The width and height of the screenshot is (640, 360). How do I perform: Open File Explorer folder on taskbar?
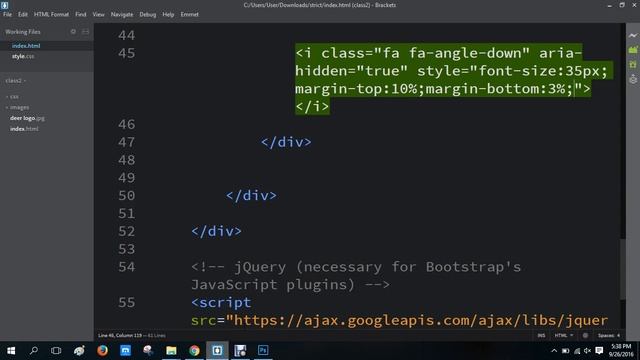tap(171, 351)
